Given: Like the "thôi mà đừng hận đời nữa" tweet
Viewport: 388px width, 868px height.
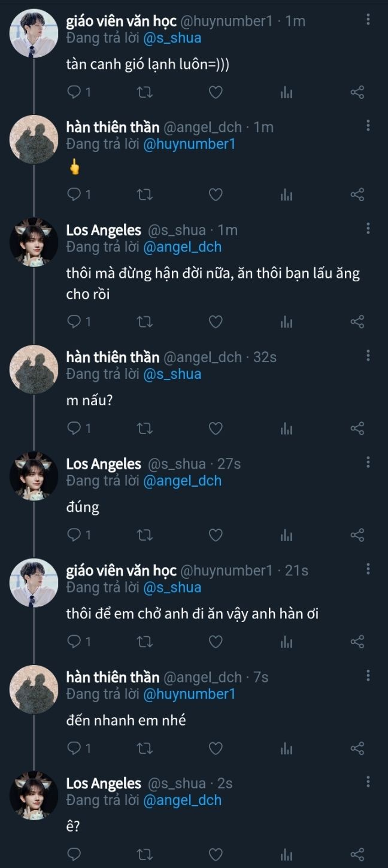Looking at the screenshot, I should click(x=216, y=322).
